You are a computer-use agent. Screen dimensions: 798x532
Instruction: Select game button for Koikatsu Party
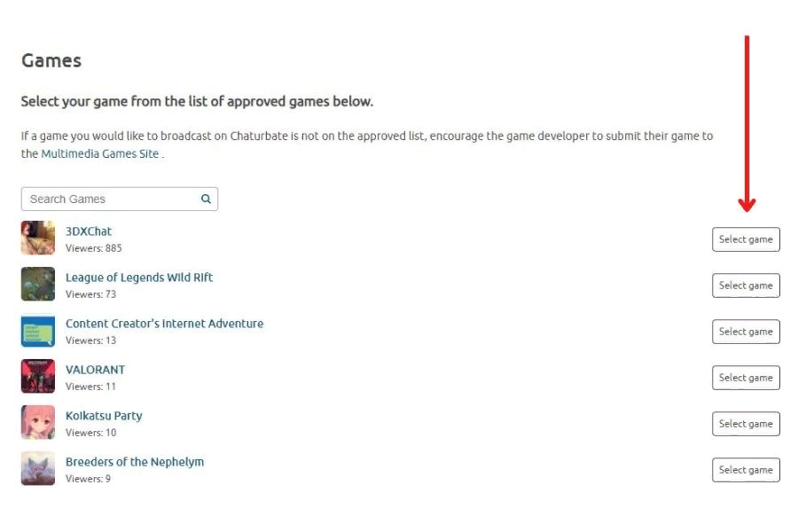point(746,424)
